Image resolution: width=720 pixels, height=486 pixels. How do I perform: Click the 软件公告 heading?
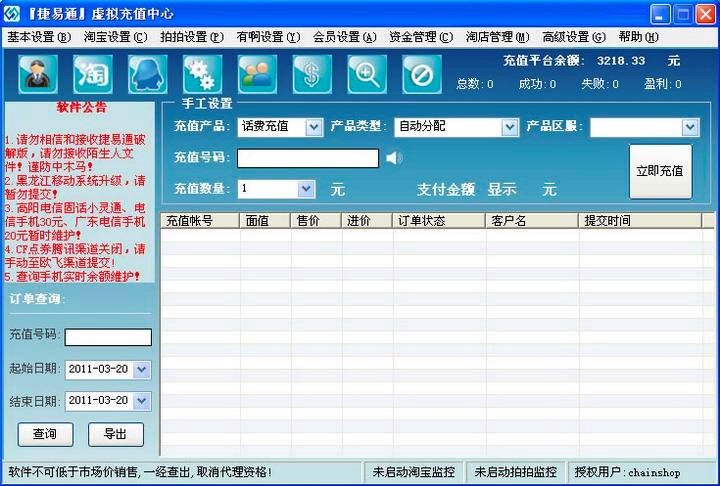click(81, 107)
